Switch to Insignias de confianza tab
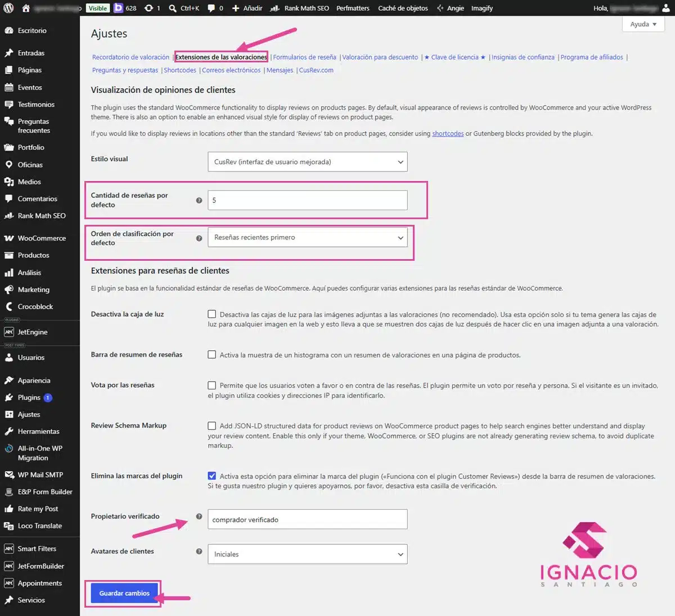The image size is (675, 616). (x=523, y=57)
